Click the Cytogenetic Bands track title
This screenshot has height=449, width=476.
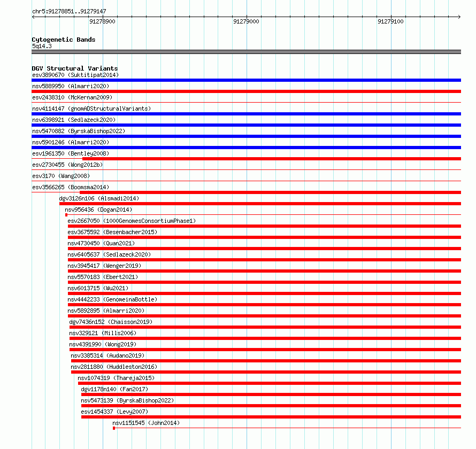click(x=64, y=40)
